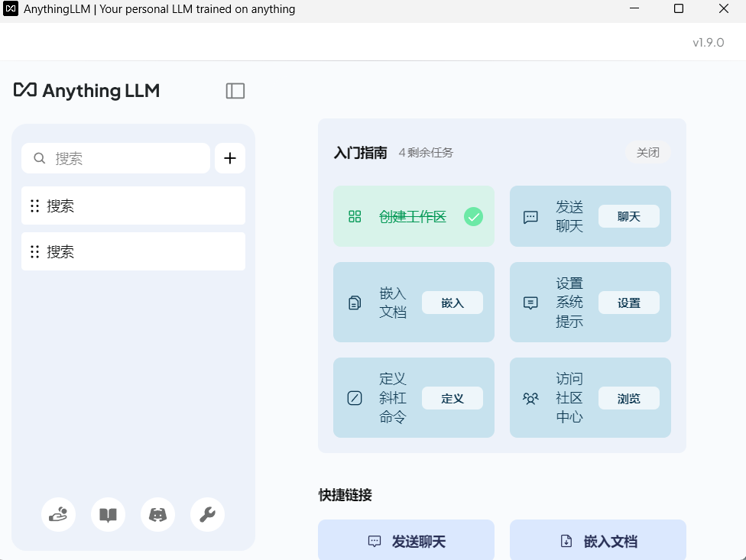Open the documentation book icon

point(108,514)
